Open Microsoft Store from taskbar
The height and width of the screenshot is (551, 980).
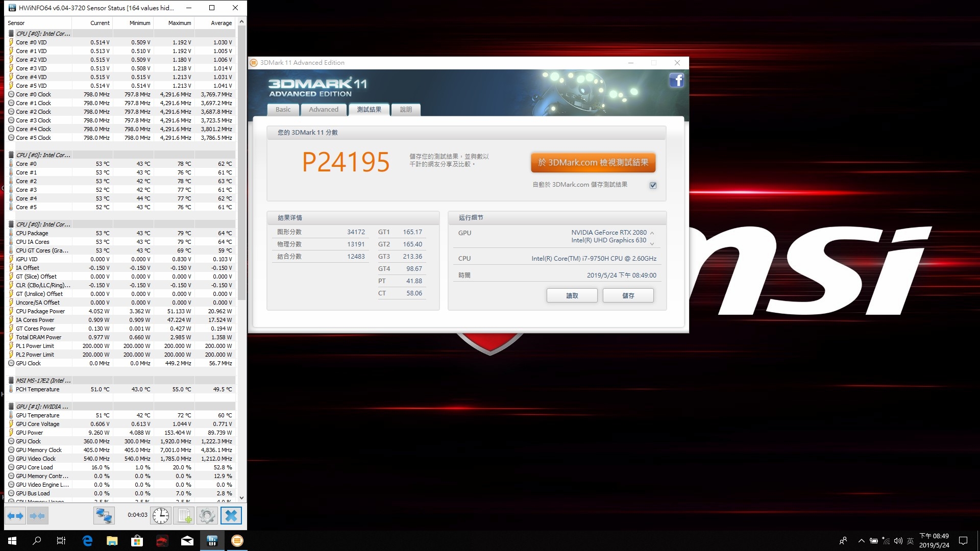point(137,541)
